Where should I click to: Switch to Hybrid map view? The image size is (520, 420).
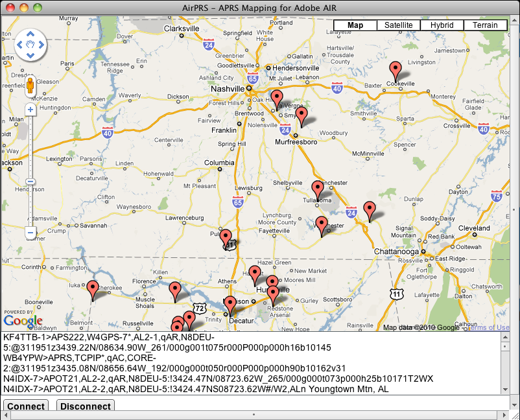tap(442, 25)
